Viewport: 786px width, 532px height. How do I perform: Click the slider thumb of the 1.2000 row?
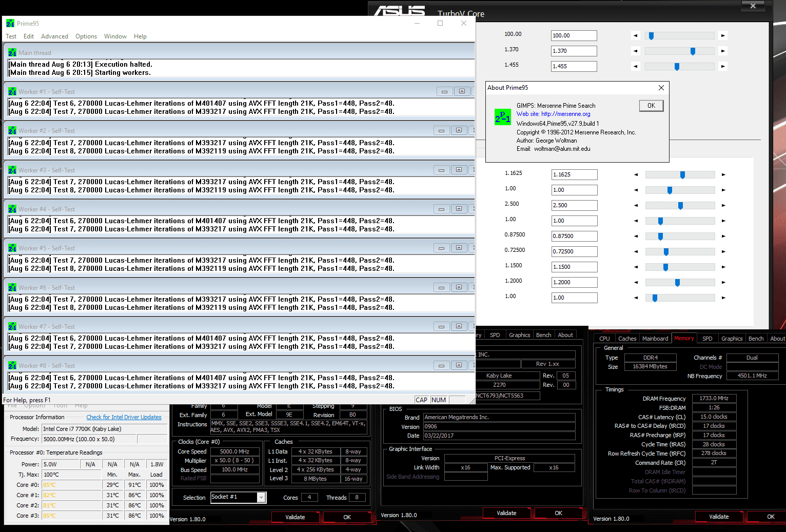pyautogui.click(x=677, y=282)
